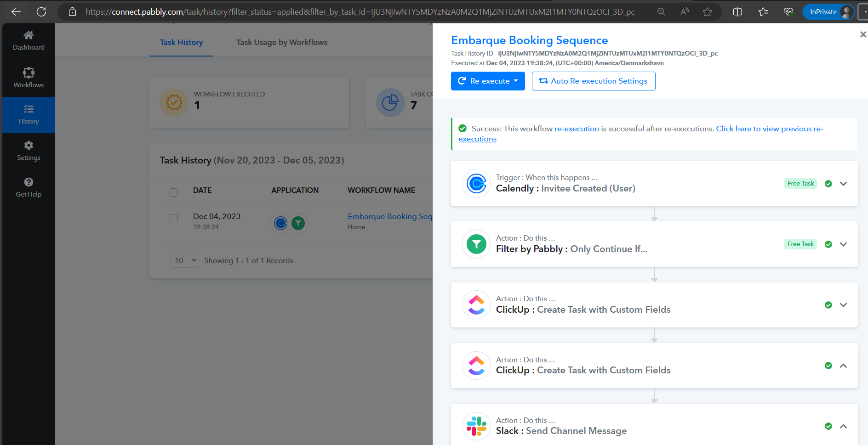The image size is (868, 445).
Task: Collapse the Slack Send Channel Message step chevron
Action: [x=843, y=426]
